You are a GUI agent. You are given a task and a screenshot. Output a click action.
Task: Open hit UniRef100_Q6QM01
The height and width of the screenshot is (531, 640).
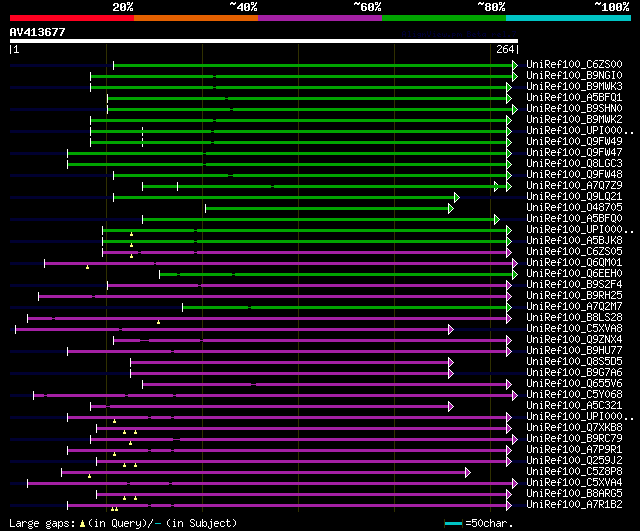(574, 263)
